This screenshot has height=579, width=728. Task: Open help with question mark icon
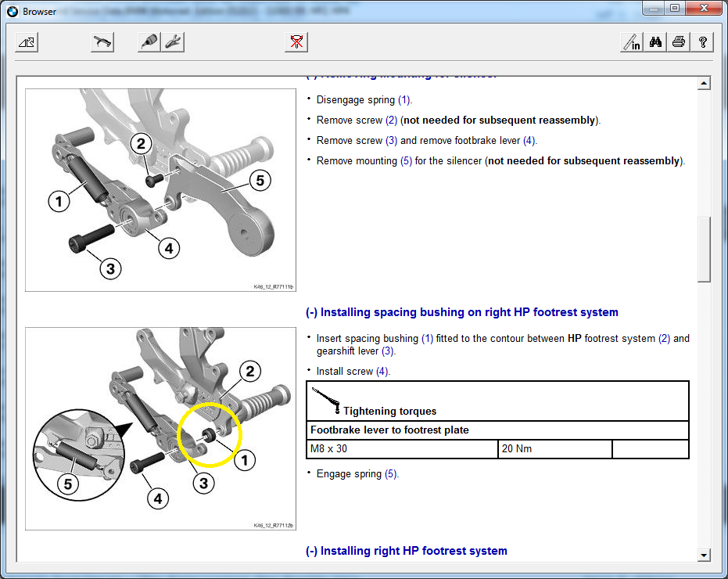coord(702,42)
